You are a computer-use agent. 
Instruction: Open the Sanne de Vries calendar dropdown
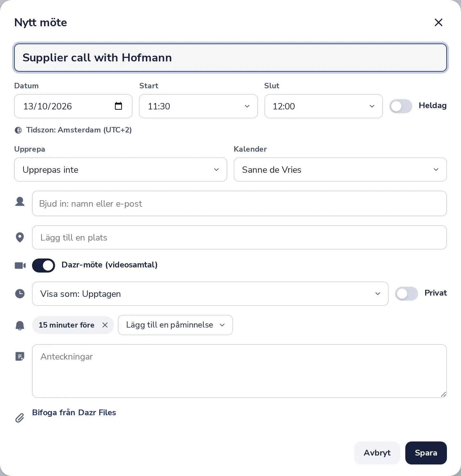click(340, 170)
